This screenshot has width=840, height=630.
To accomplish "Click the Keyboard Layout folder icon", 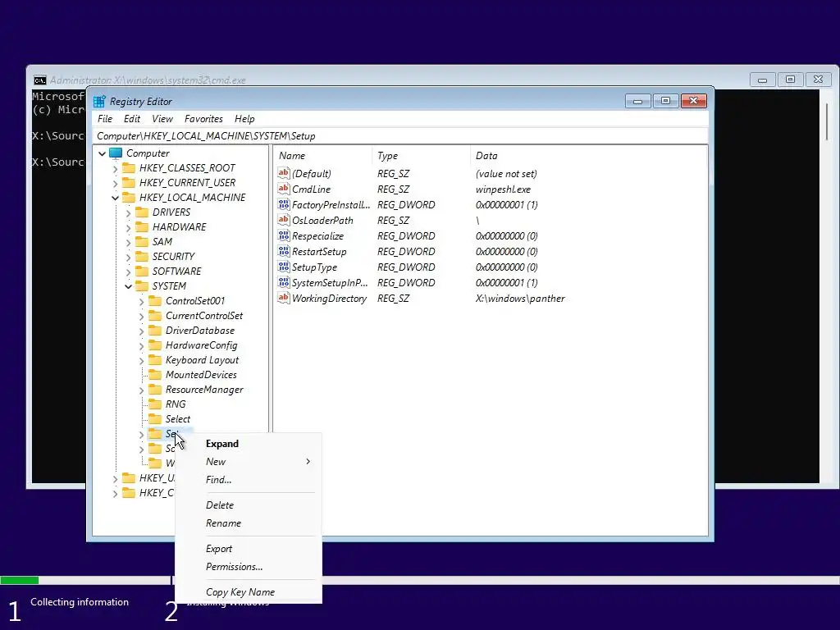I will (x=155, y=360).
